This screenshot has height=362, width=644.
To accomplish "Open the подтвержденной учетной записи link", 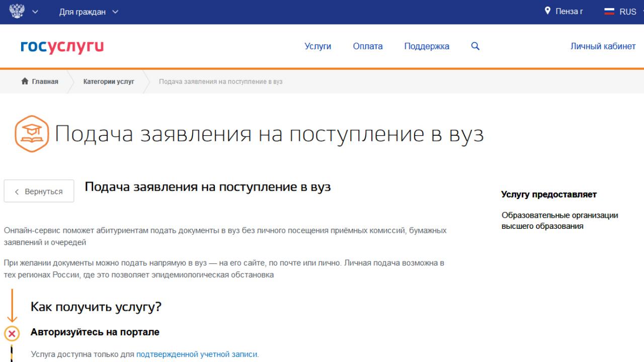I will [197, 354].
